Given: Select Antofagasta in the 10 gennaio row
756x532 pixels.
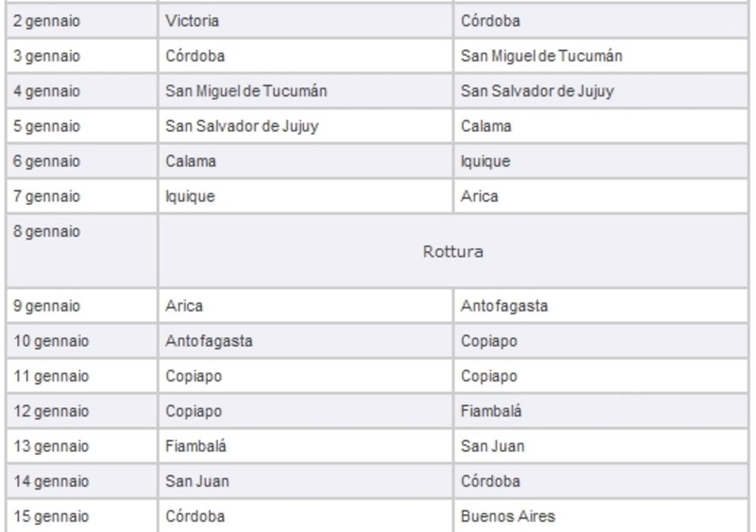Looking at the screenshot, I should tap(209, 342).
